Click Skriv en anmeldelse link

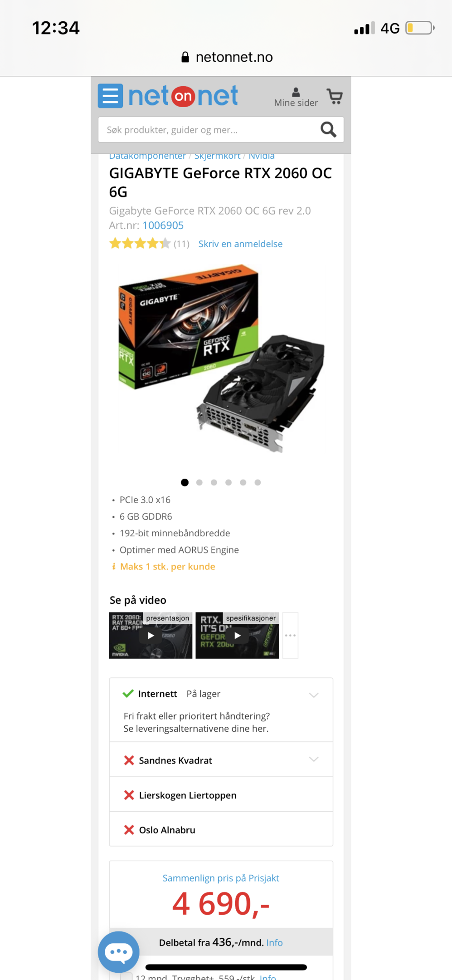pos(240,244)
